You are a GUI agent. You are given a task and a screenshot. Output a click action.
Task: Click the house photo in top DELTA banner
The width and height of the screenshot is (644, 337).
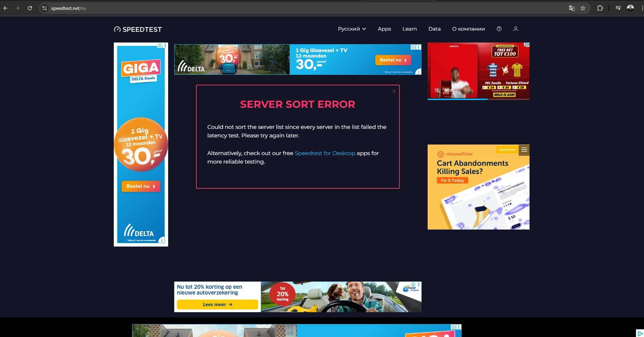coord(232,60)
